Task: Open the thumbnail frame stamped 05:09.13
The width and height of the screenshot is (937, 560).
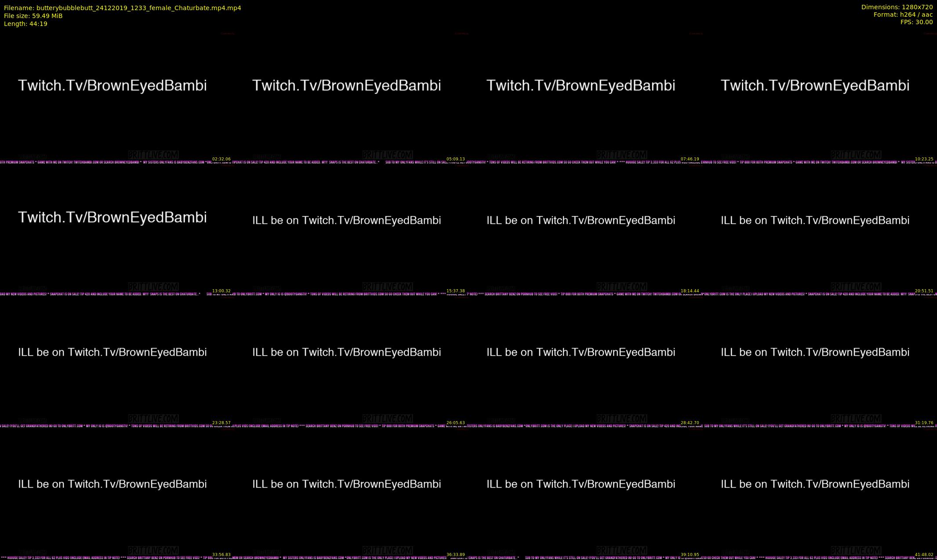Action: click(351, 98)
